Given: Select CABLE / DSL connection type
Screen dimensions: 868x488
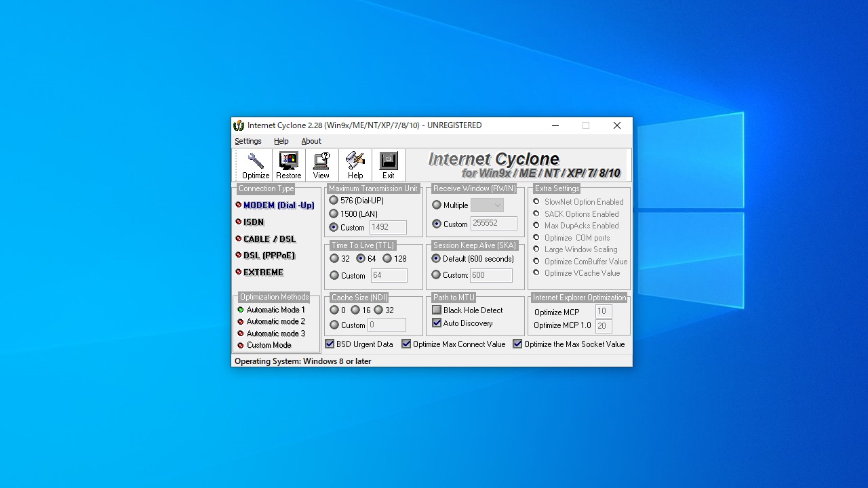Looking at the screenshot, I should coord(265,239).
